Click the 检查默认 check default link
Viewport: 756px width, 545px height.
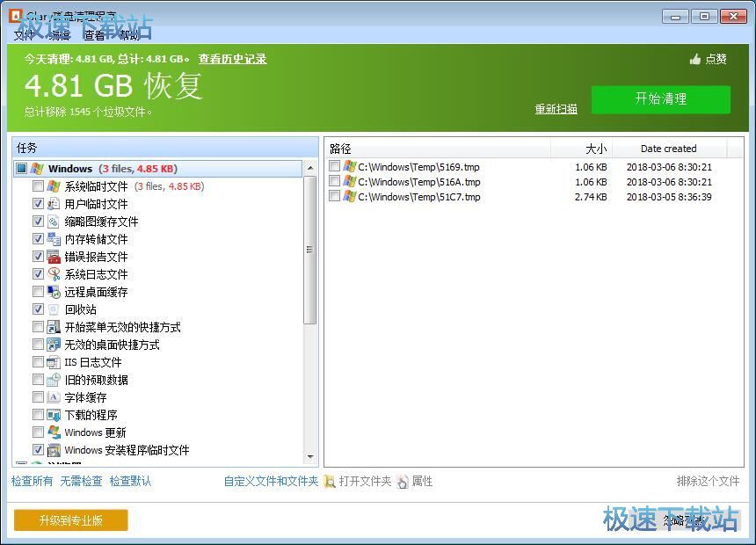(130, 481)
